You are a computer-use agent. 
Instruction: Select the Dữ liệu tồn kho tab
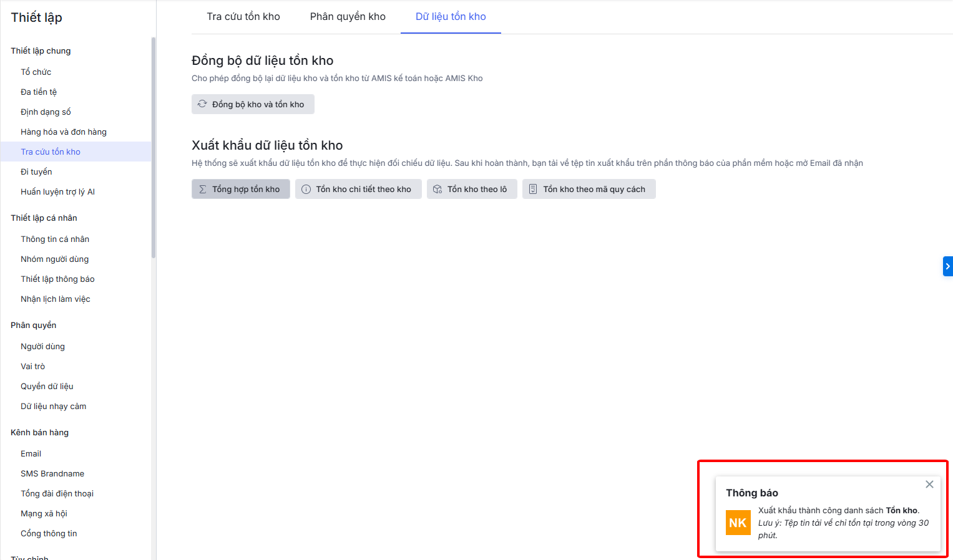pos(451,17)
